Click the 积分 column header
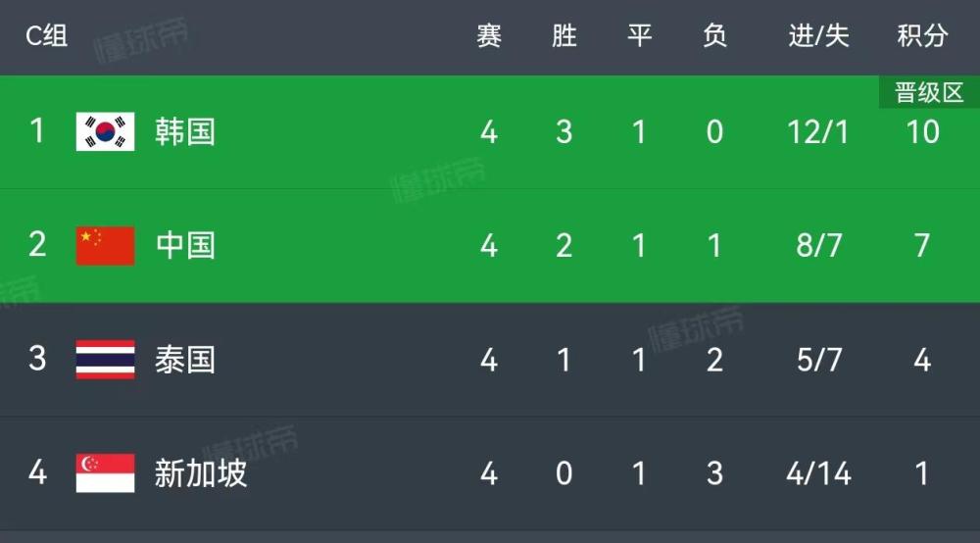 (922, 35)
